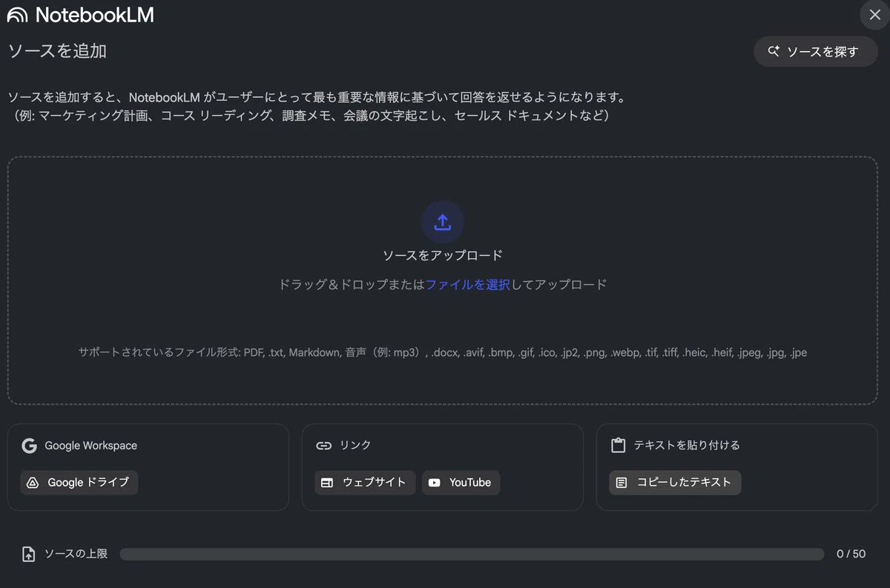
Task: Click the source limit file icon
Action: pyautogui.click(x=28, y=554)
